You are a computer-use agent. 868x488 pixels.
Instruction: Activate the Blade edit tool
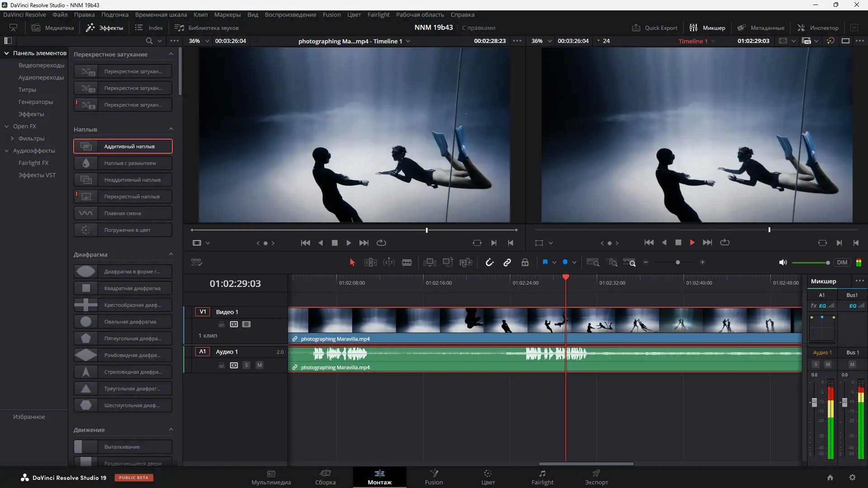coord(407,263)
